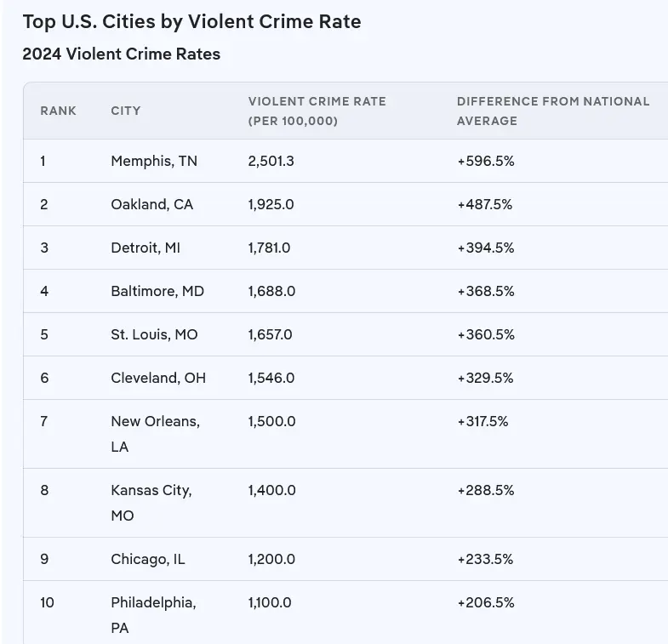Image resolution: width=668 pixels, height=644 pixels.
Task: Select the Kansas City, MO cell
Action: pyautogui.click(x=151, y=502)
